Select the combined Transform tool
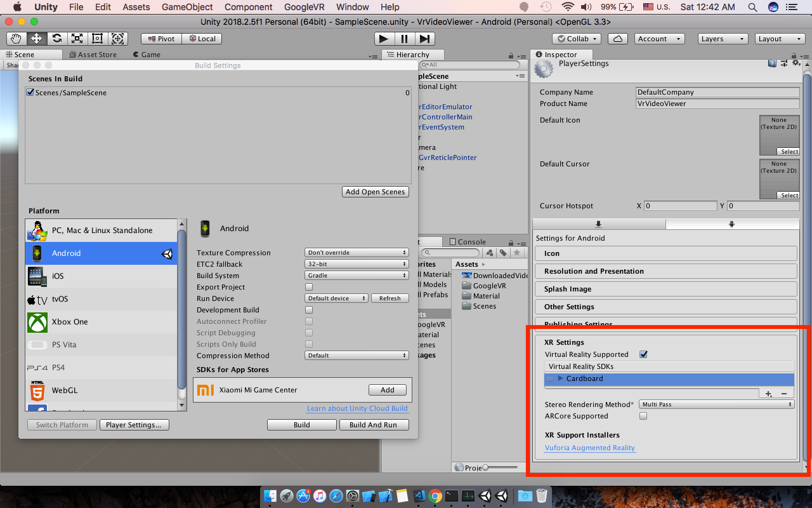812x508 pixels. [117, 39]
